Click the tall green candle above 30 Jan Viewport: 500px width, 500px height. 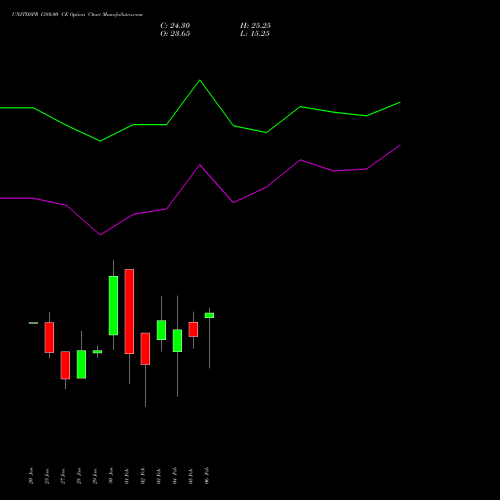(113, 305)
